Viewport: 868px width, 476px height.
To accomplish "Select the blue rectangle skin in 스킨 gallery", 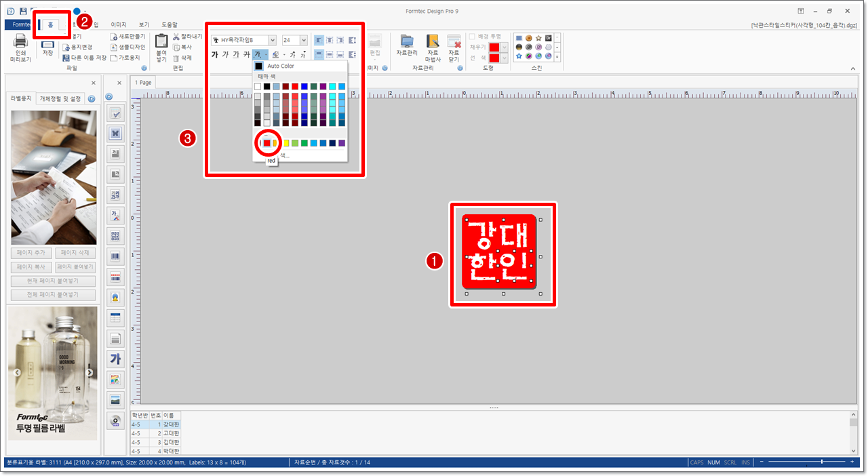I will [x=519, y=38].
